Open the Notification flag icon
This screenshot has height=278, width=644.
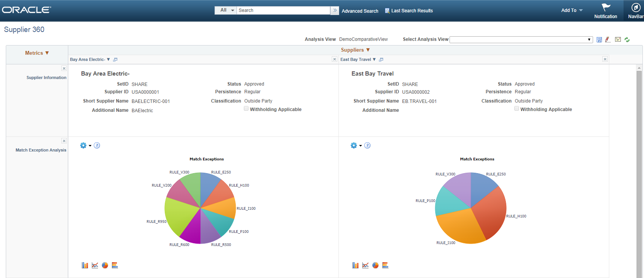pos(606,7)
